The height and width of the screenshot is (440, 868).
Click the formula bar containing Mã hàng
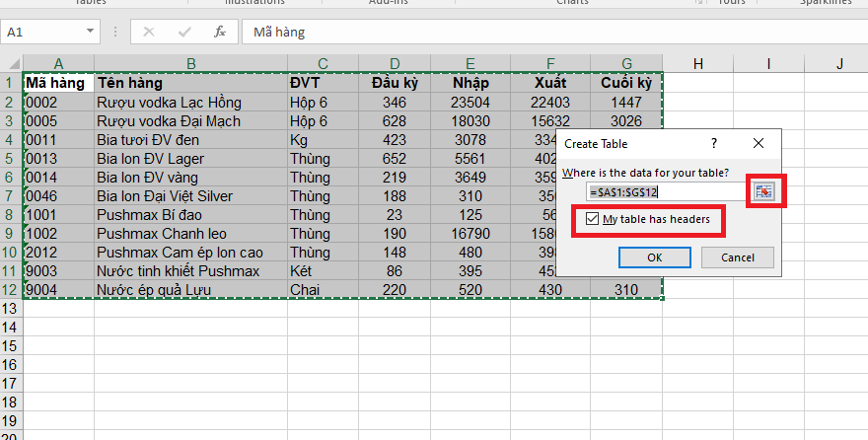(x=552, y=32)
